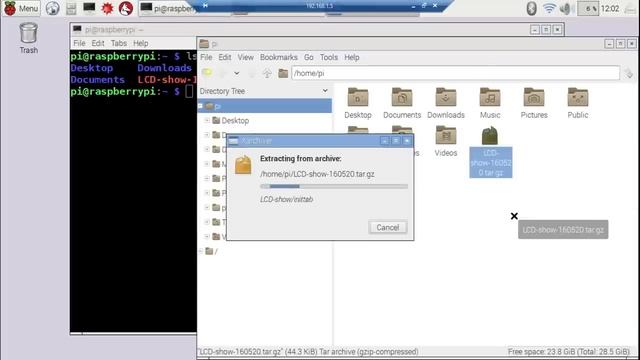This screenshot has width=640, height=360.
Task: Click the extraction progress bar
Action: (334, 187)
